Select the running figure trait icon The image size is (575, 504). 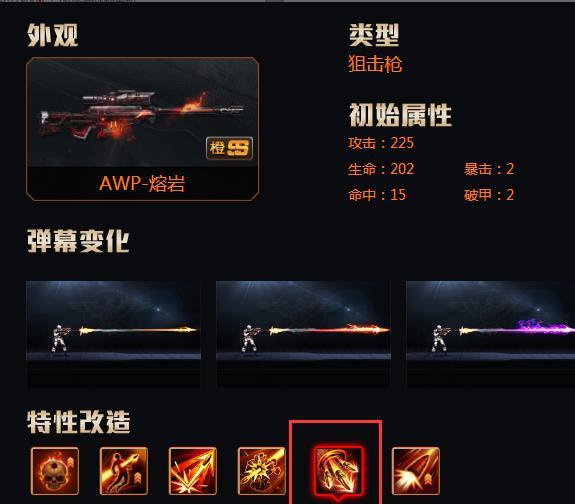[x=124, y=471]
